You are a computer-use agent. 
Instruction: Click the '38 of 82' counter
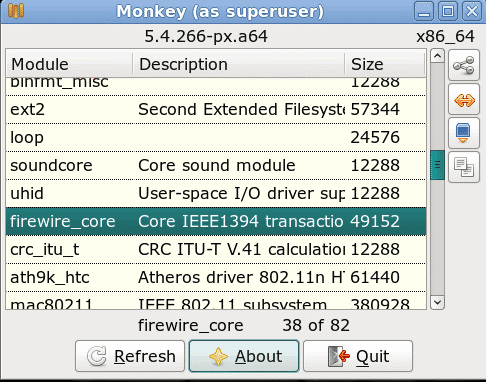316,325
